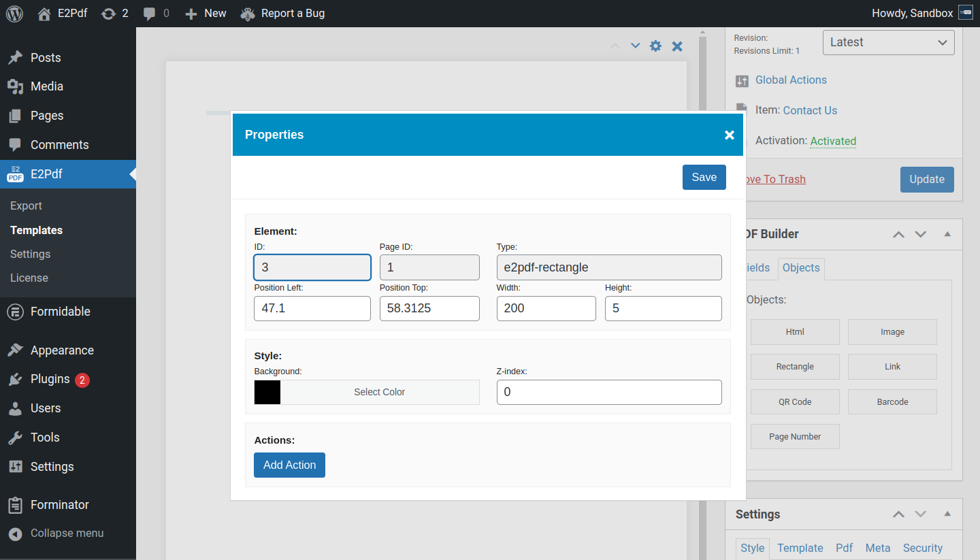Screen dimensions: 980x560
Task: Move page down with chevron arrow
Action: (x=635, y=46)
